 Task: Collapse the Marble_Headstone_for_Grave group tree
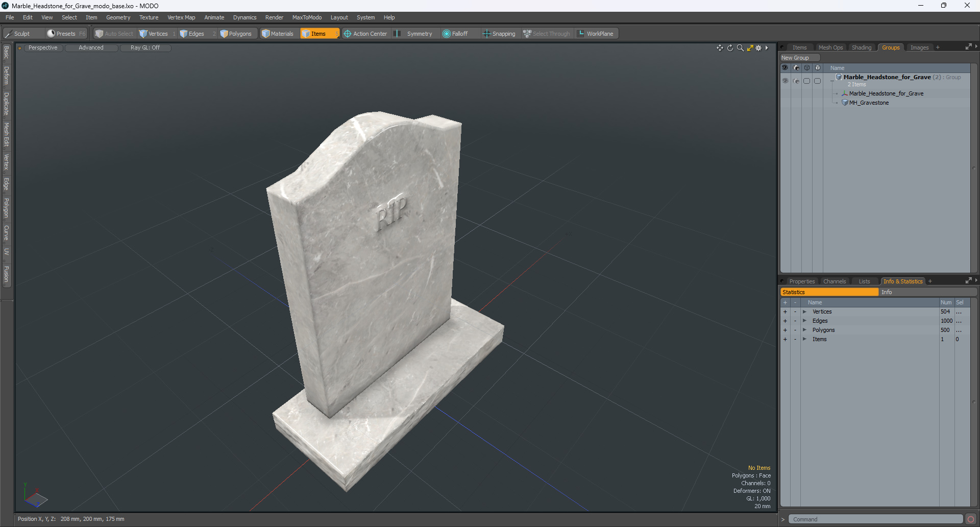[832, 81]
